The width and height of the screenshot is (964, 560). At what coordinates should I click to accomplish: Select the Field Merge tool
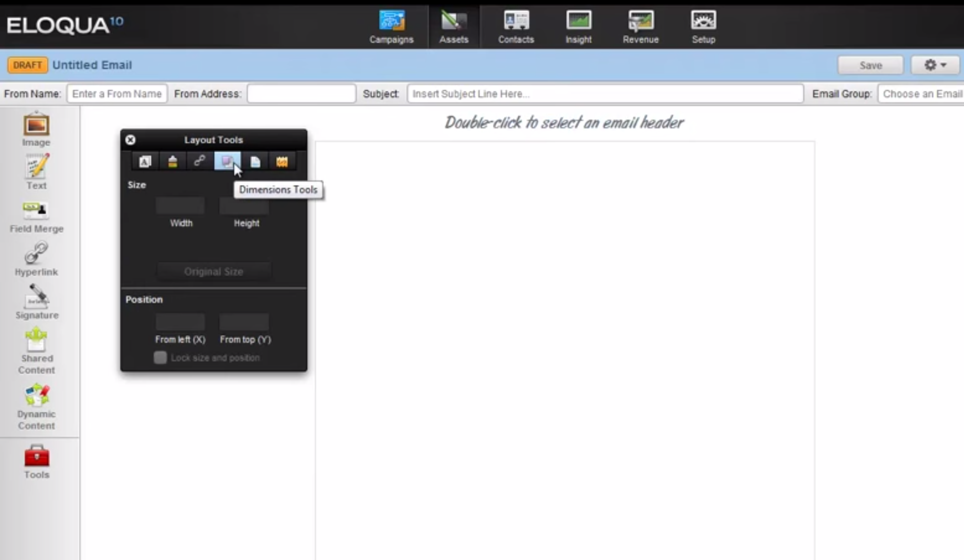[36, 217]
